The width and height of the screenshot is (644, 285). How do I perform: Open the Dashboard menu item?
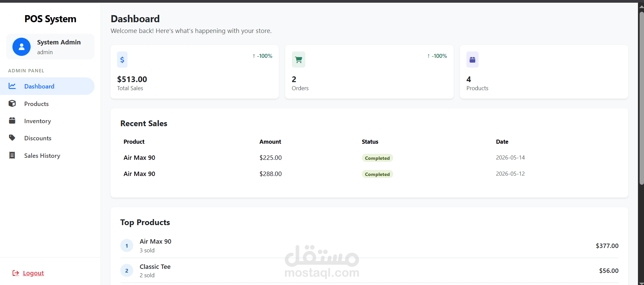[x=47, y=86]
